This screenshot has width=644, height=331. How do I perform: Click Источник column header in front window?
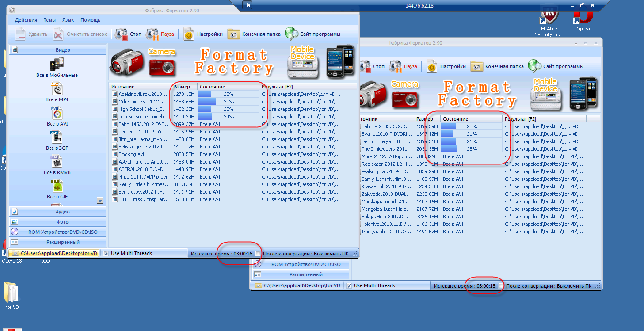140,87
